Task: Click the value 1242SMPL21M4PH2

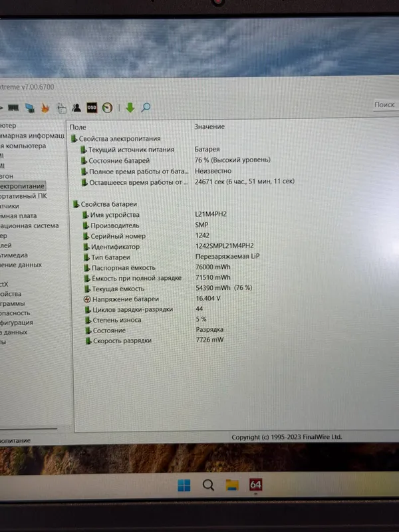Action: [224, 246]
